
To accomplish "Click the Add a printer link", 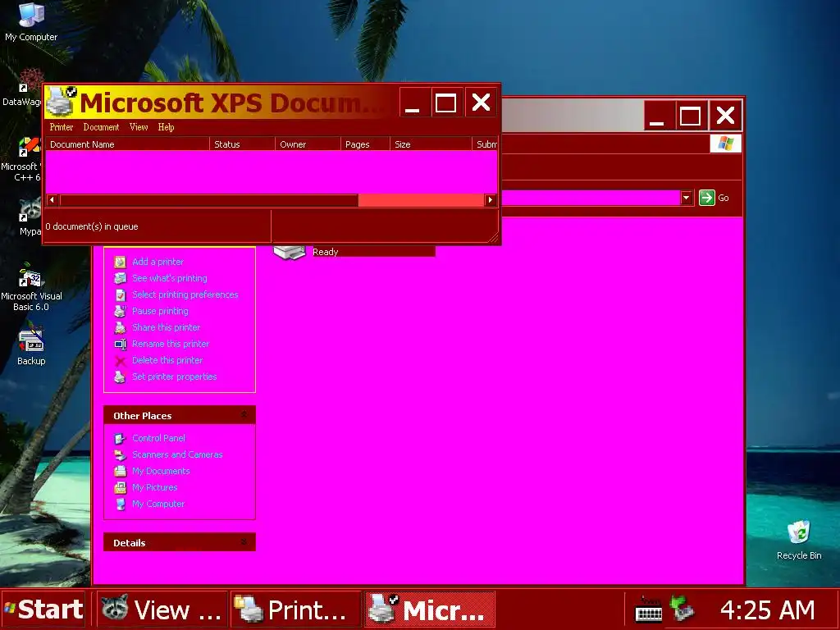I will point(158,262).
